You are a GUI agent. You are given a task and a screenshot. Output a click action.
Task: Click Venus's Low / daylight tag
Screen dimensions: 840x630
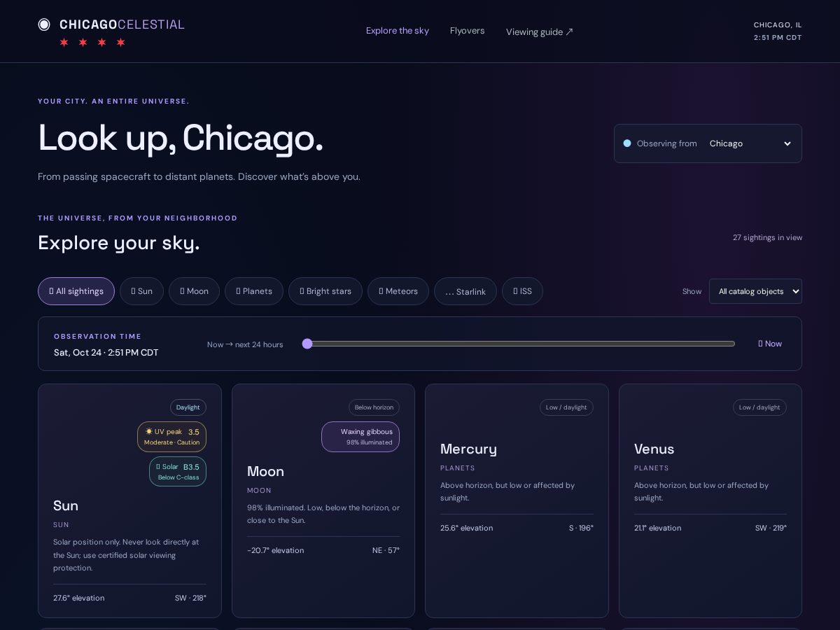coord(759,407)
